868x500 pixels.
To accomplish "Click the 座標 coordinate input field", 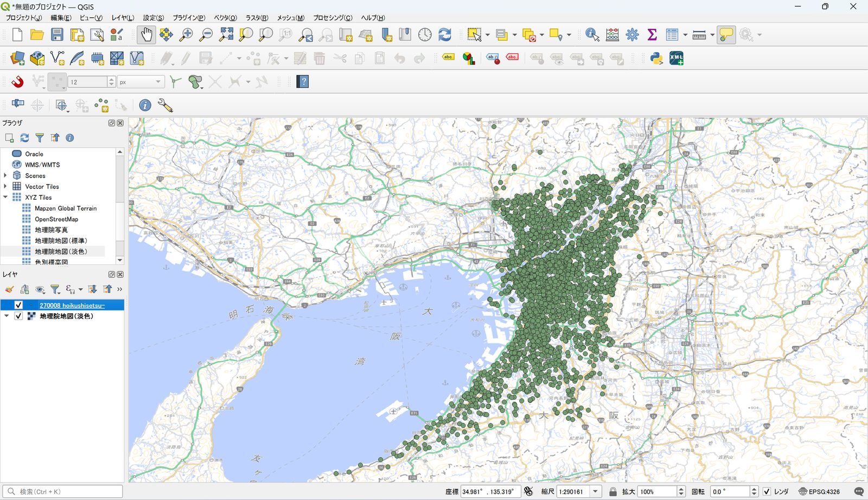I will (490, 491).
